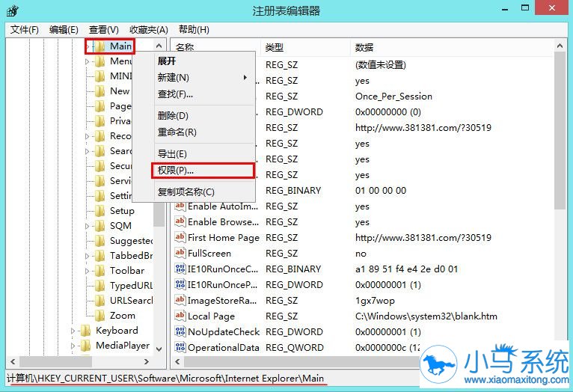
Task: Click the registry path in status bar
Action: 165,378
